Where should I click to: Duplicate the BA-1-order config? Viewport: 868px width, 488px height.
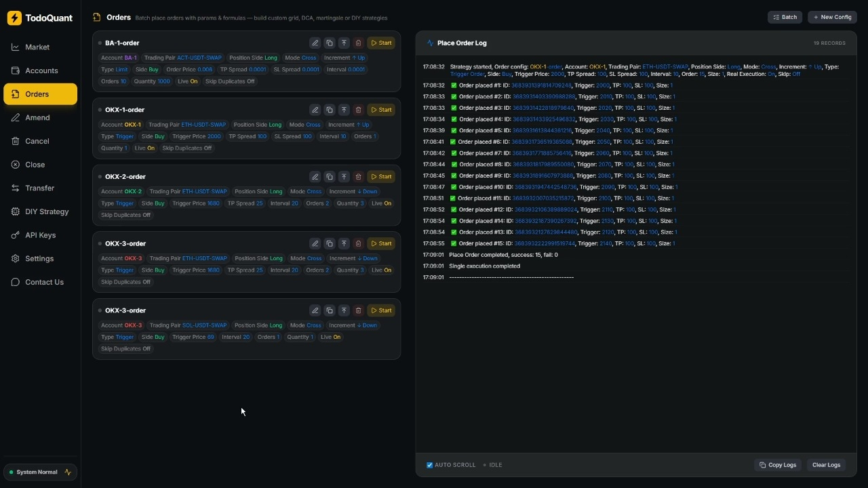[330, 43]
